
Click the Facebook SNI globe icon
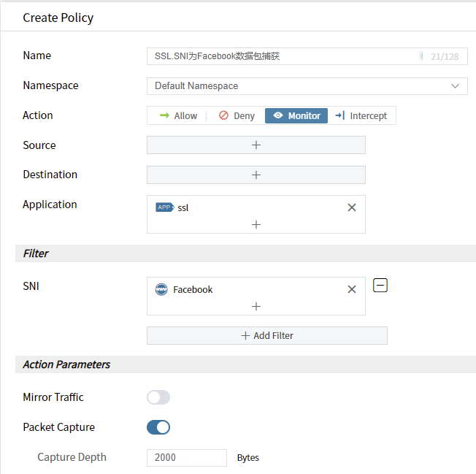click(161, 289)
